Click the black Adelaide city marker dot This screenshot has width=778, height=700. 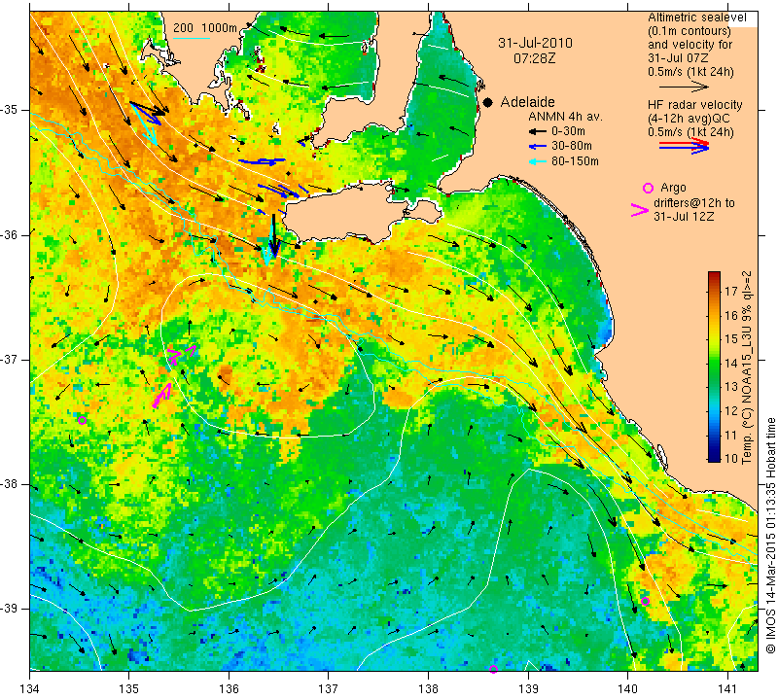tap(488, 102)
